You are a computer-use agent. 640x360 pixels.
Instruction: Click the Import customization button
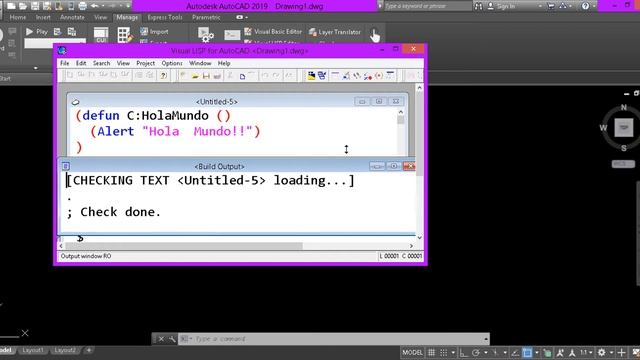154,31
